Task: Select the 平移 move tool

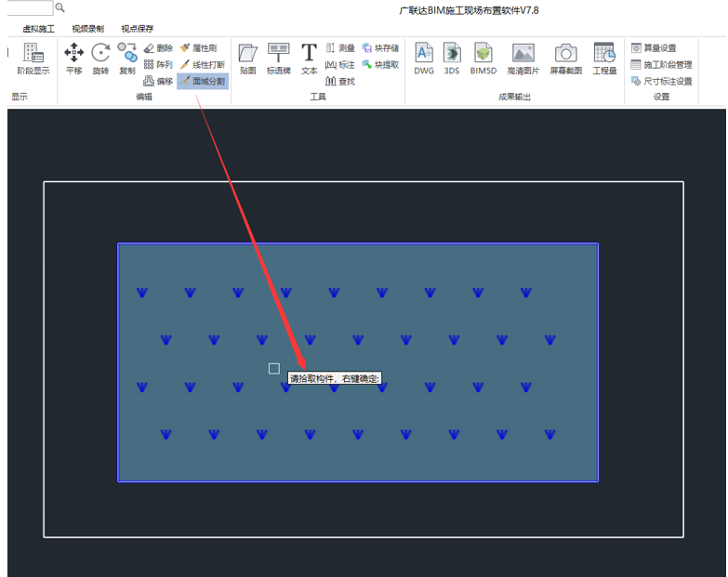Action: [73, 59]
